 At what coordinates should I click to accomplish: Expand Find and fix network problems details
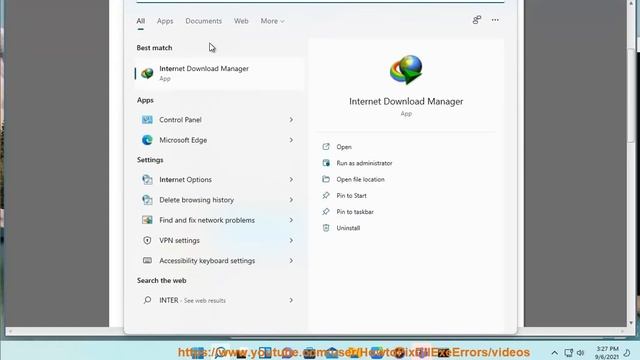291,220
